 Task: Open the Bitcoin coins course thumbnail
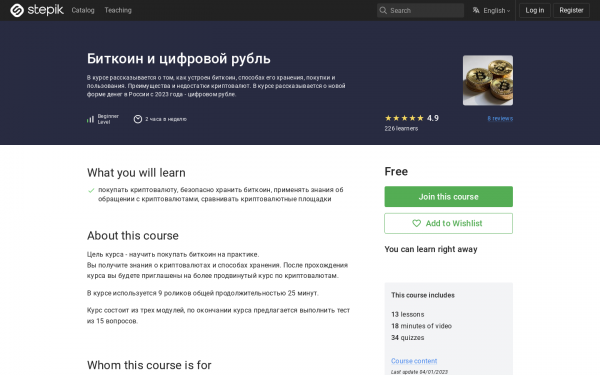coord(488,80)
